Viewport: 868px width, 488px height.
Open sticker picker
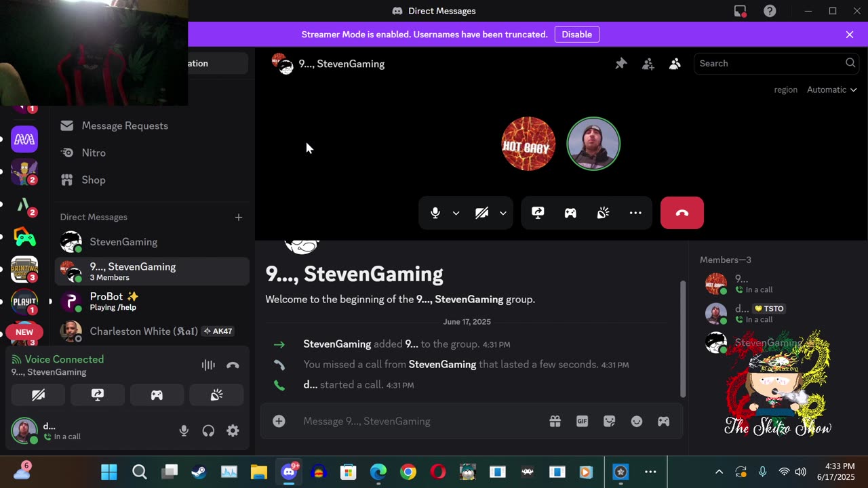coord(609,421)
